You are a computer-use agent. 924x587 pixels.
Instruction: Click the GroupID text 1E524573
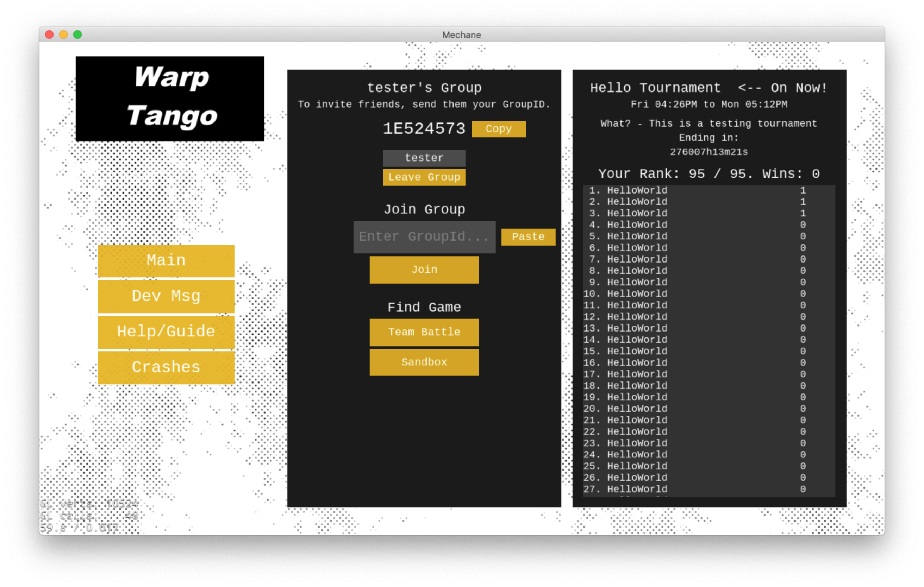424,129
